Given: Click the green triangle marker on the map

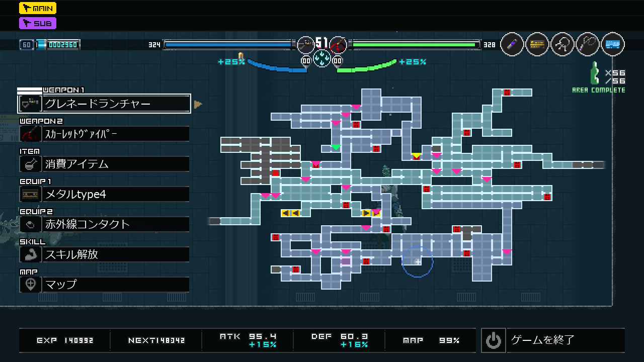Looking at the screenshot, I should [x=336, y=147].
